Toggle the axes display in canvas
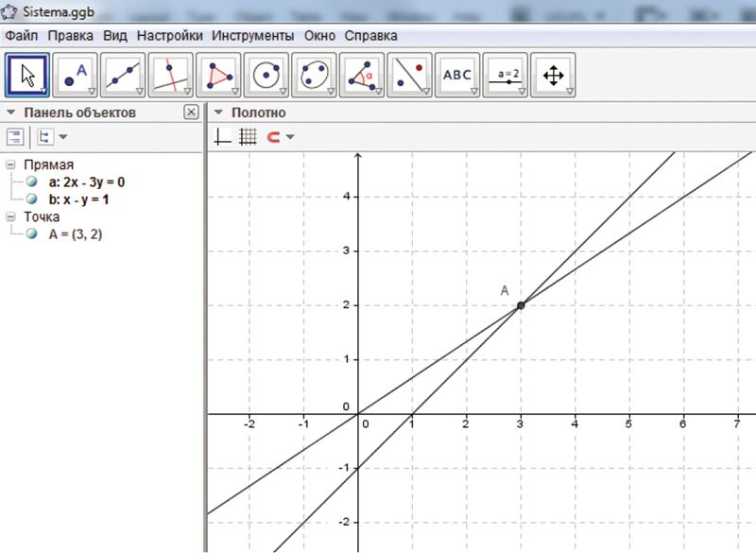The height and width of the screenshot is (553, 756). pyautogui.click(x=222, y=137)
